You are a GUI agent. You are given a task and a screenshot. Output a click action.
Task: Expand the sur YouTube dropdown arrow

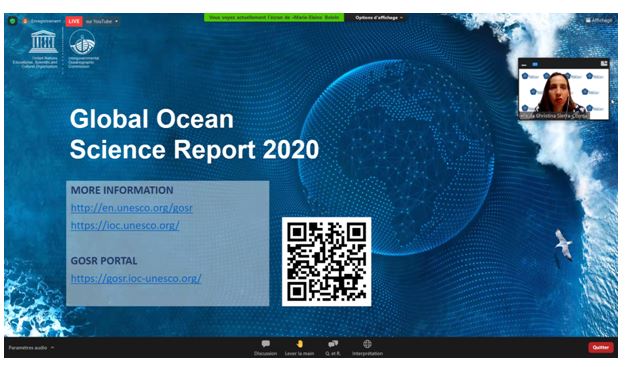tap(117, 21)
